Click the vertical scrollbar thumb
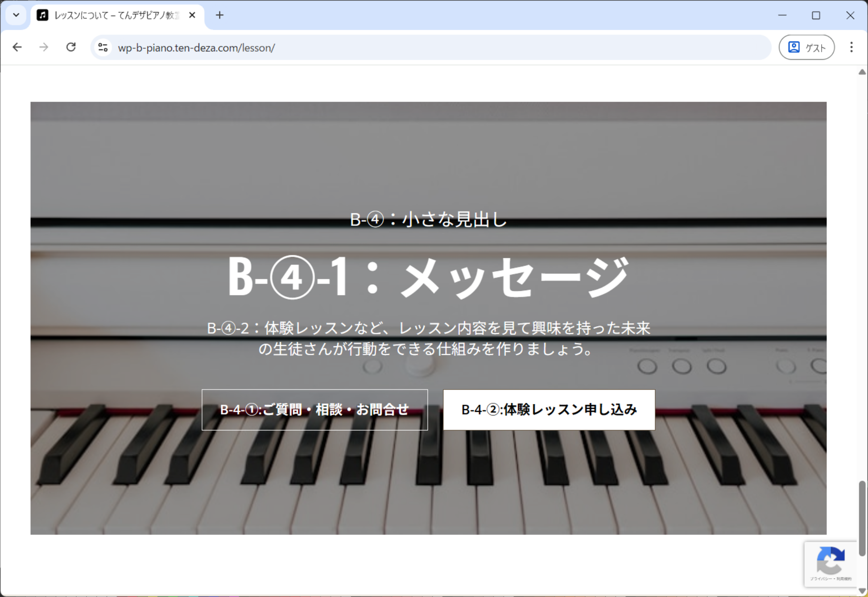Viewport: 868px width, 597px height. click(862, 518)
